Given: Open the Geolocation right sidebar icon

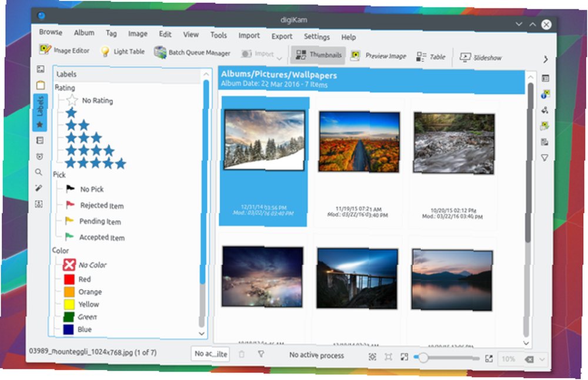Looking at the screenshot, I should point(545,126).
